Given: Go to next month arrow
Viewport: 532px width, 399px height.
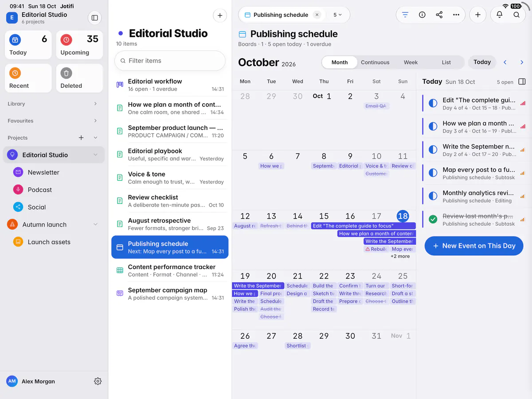Looking at the screenshot, I should click(522, 62).
